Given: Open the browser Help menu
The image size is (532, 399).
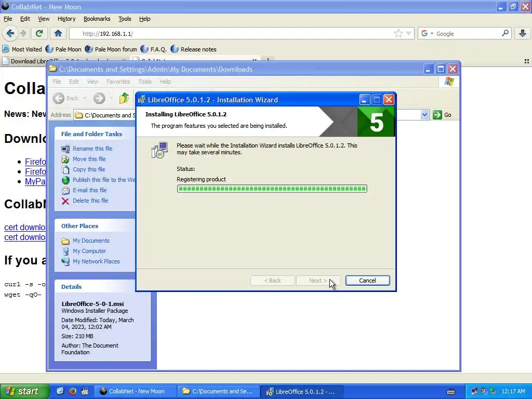Looking at the screenshot, I should point(144,19).
